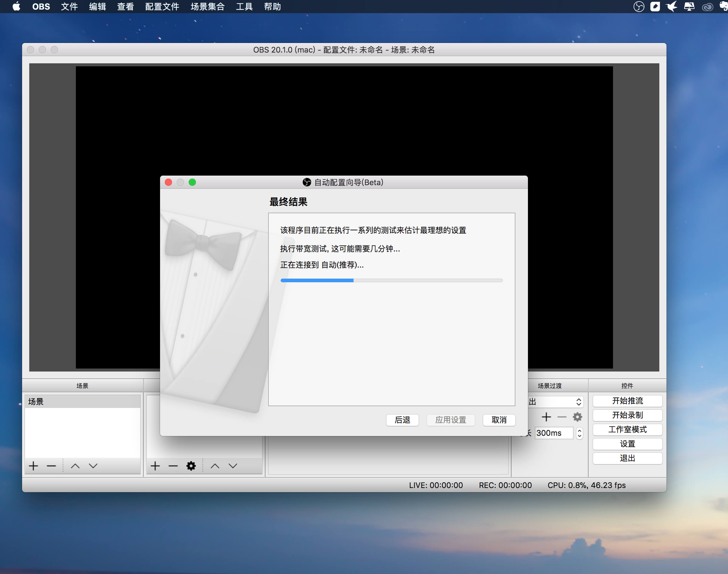Screen dimensions: 728x574
Task: Click the white square pen icon in menu bar
Action: [655, 6]
